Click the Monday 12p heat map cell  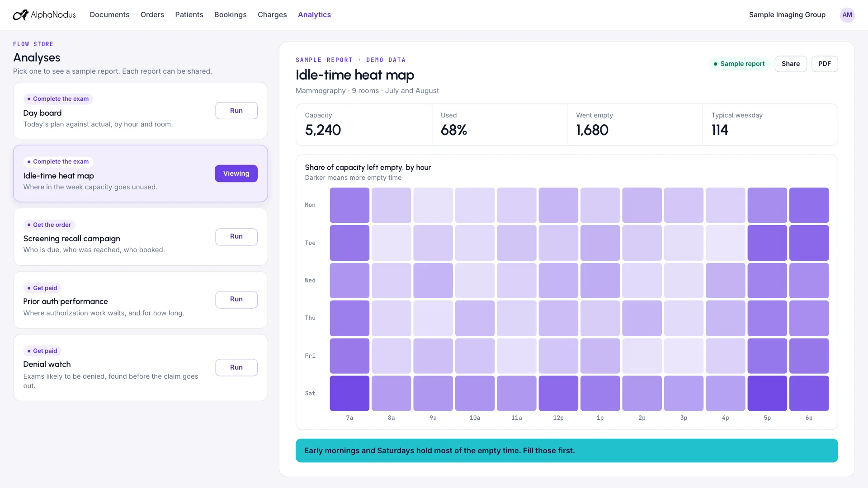[x=558, y=205]
